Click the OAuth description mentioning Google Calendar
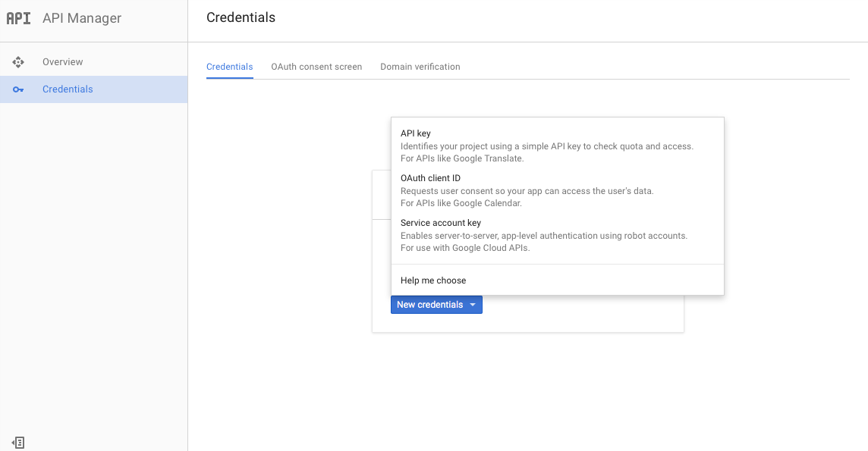Screen dimensions: 868x451 [461, 203]
